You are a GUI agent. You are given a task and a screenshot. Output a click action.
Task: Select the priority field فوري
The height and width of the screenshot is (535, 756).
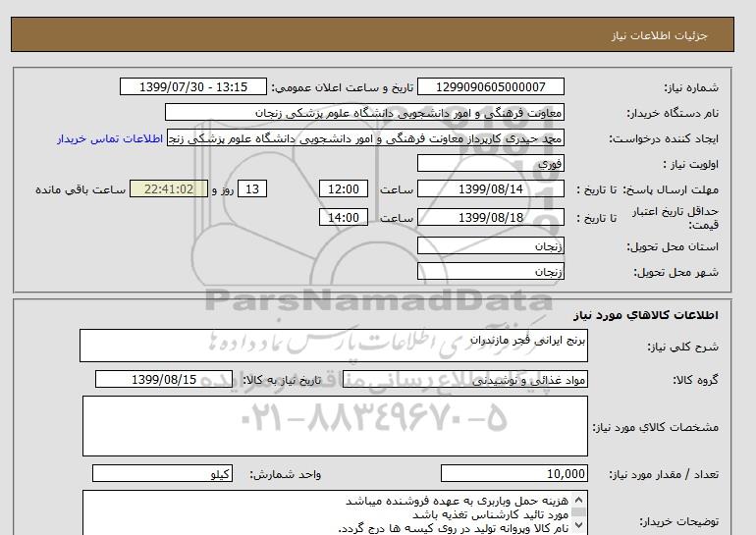[x=490, y=163]
